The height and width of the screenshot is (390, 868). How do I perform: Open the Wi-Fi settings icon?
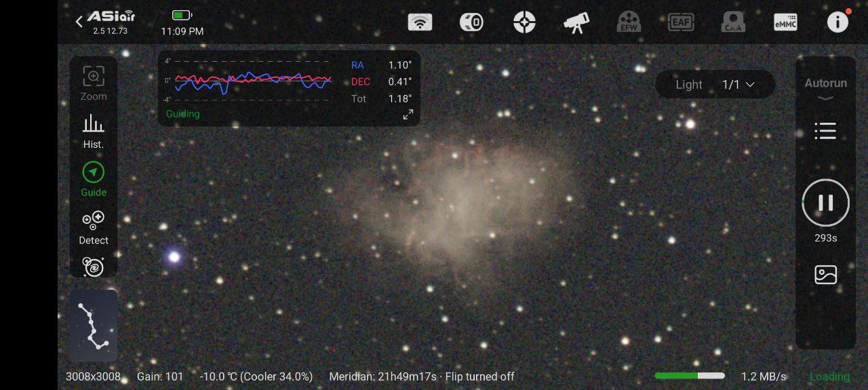click(420, 22)
